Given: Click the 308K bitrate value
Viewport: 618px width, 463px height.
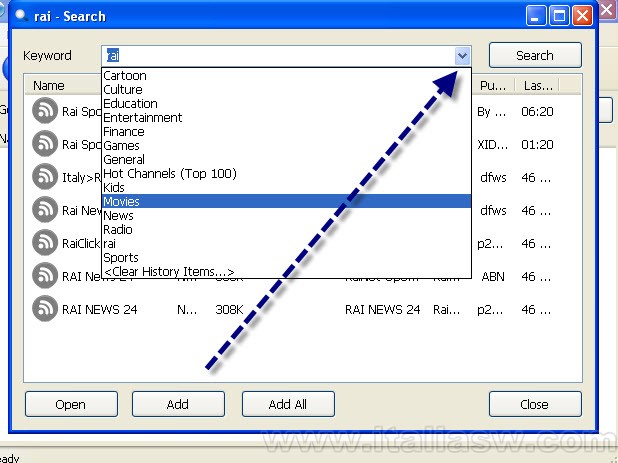Looking at the screenshot, I should coord(229,309).
